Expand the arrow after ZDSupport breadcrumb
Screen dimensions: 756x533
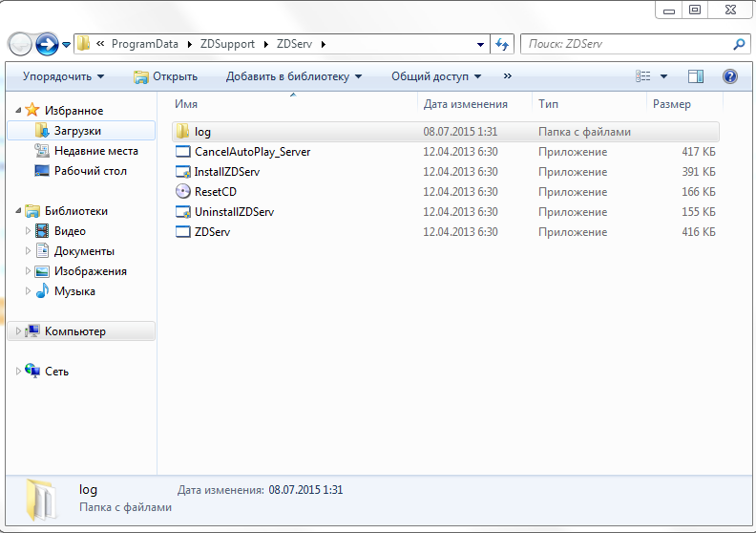tap(265, 44)
